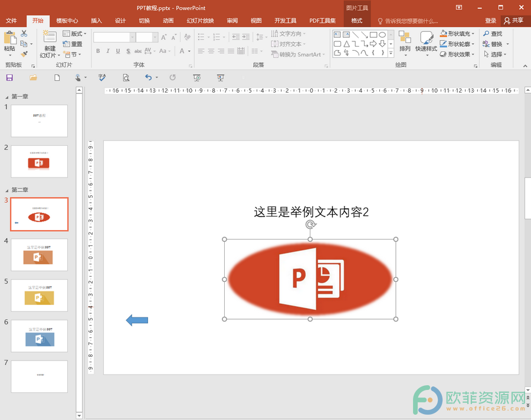
Task: Click the Save icon in quick access toolbar
Action: (x=9, y=77)
